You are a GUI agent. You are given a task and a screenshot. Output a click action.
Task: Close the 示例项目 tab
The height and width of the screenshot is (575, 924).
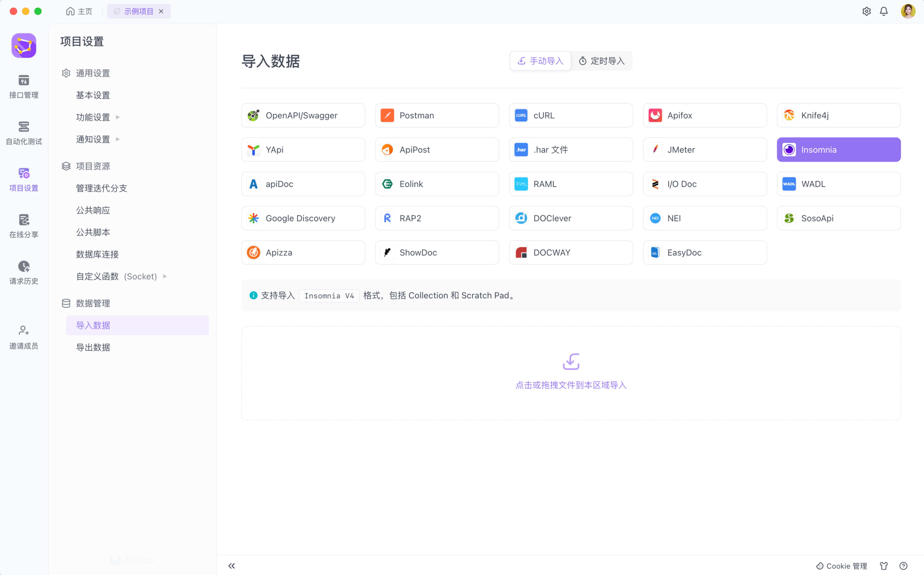tap(161, 11)
